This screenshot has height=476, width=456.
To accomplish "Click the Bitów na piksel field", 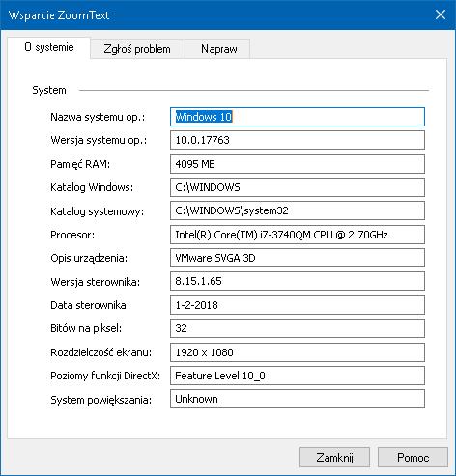I will (298, 328).
